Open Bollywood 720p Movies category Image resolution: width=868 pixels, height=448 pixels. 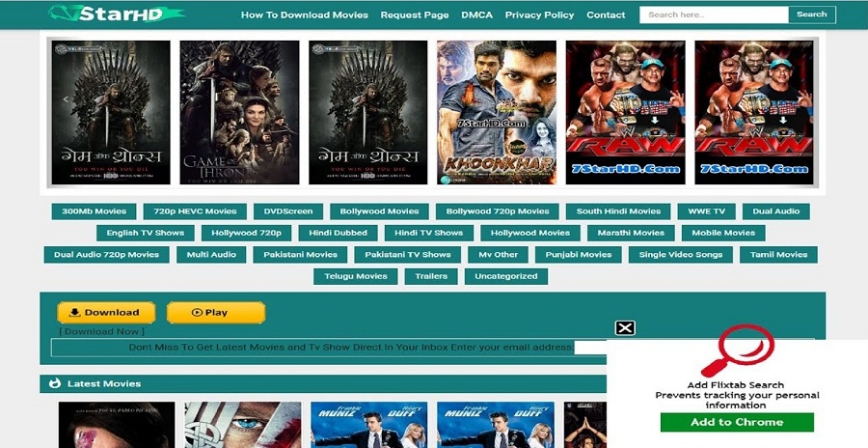coord(498,211)
